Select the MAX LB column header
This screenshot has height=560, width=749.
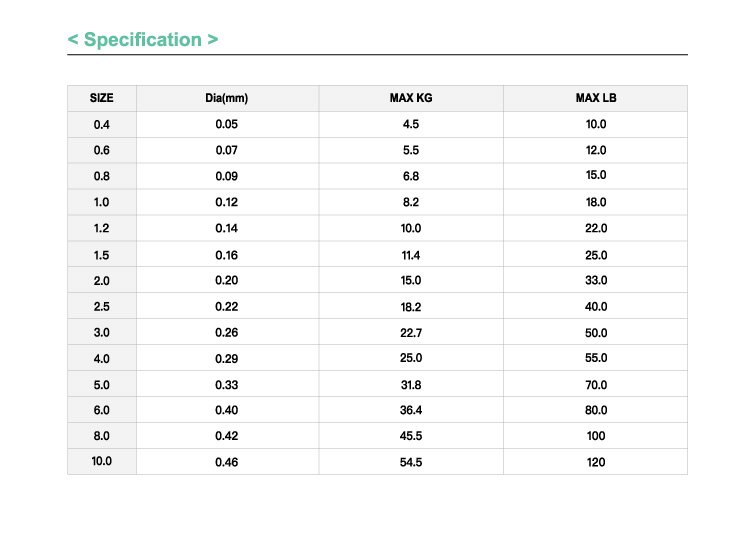click(x=596, y=98)
